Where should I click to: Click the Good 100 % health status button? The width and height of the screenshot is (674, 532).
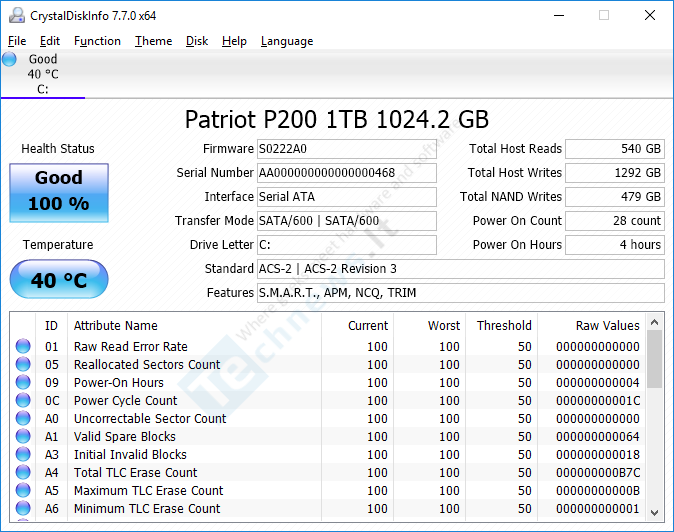click(x=59, y=193)
